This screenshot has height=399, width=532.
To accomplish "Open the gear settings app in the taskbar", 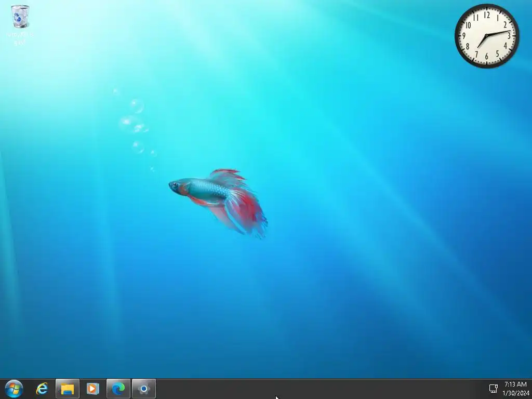I will pos(144,389).
